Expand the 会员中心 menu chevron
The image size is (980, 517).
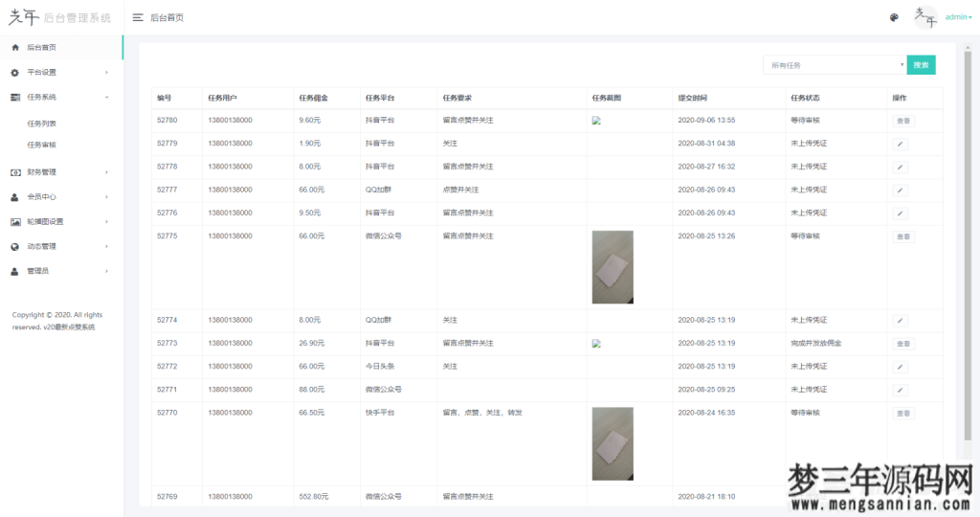point(106,197)
